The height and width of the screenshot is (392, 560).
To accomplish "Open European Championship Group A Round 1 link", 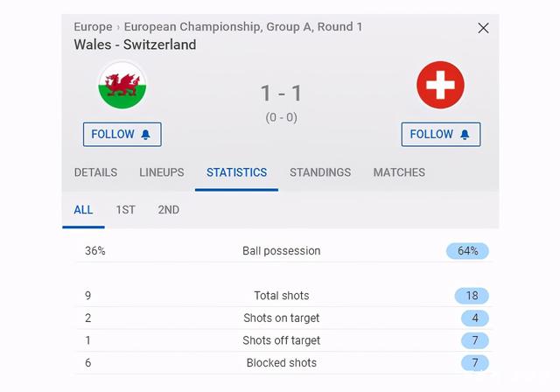I will (x=244, y=27).
